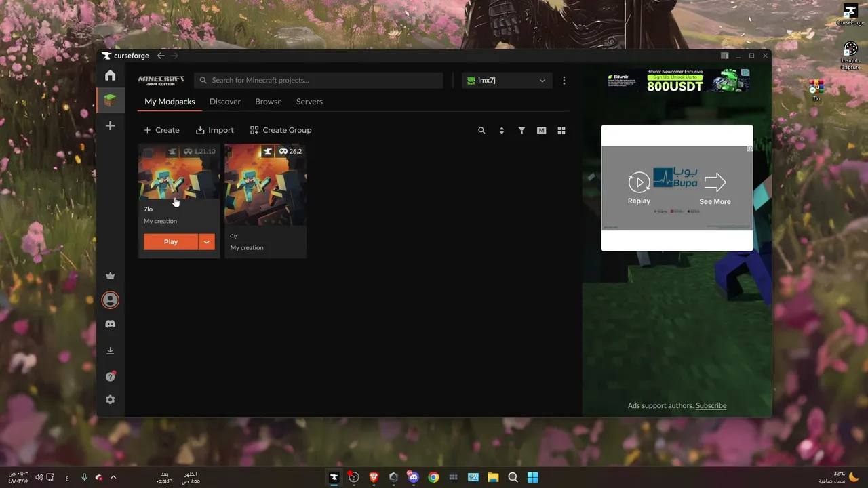Image resolution: width=868 pixels, height=488 pixels.
Task: Open Brave browser from the taskbar
Action: (374, 477)
